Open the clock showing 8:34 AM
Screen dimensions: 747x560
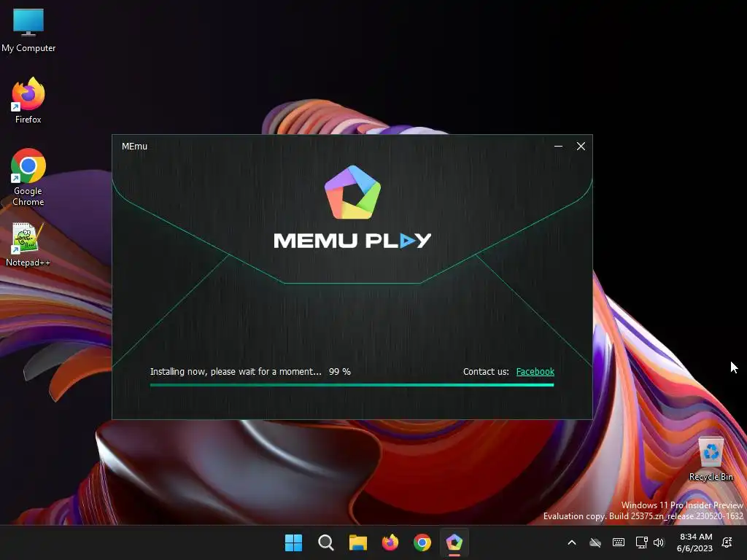pyautogui.click(x=695, y=542)
